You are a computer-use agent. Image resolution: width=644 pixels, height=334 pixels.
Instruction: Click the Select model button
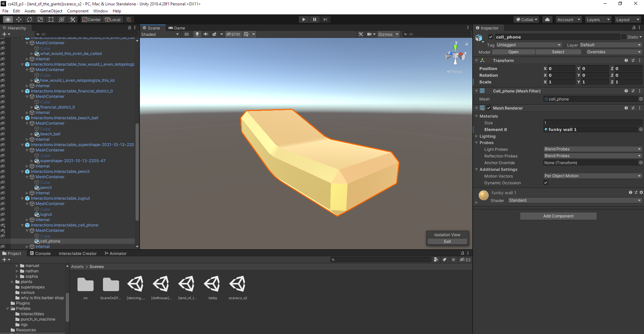pos(558,52)
